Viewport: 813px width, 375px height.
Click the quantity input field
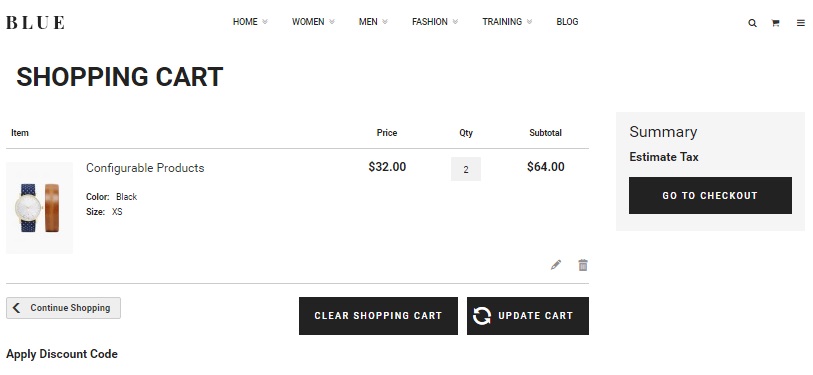tap(466, 169)
